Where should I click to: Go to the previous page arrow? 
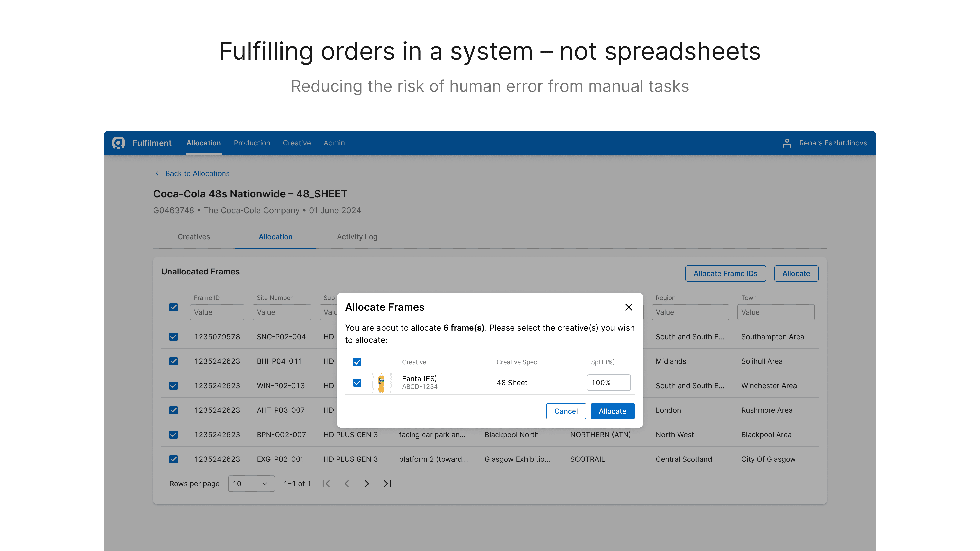click(347, 484)
